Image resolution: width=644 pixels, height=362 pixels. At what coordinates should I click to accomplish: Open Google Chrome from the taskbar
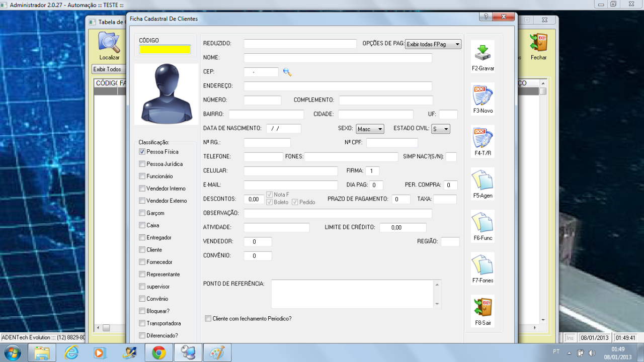(159, 353)
